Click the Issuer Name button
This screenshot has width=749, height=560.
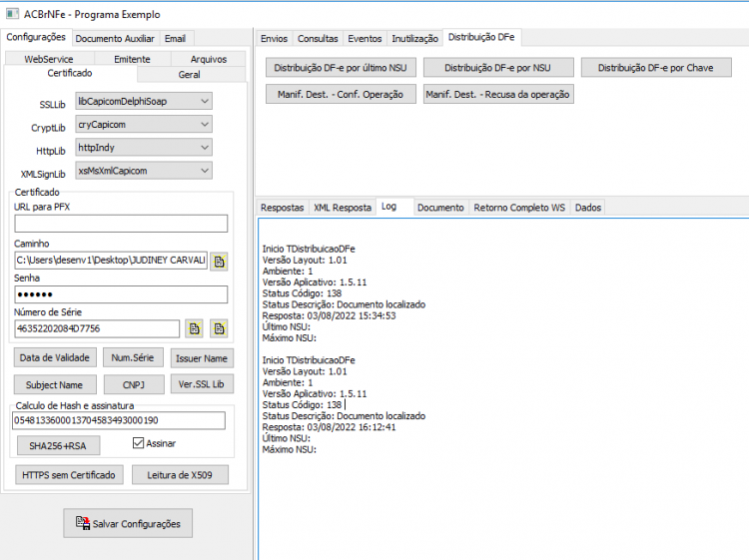click(202, 358)
